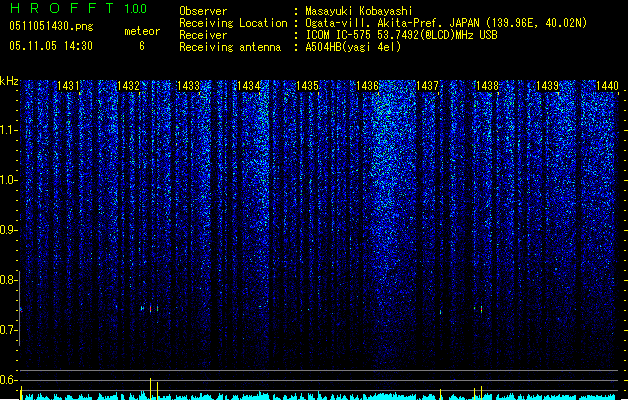Click the receiver text ICOM IC-575 53.7492 MHz

(401, 35)
